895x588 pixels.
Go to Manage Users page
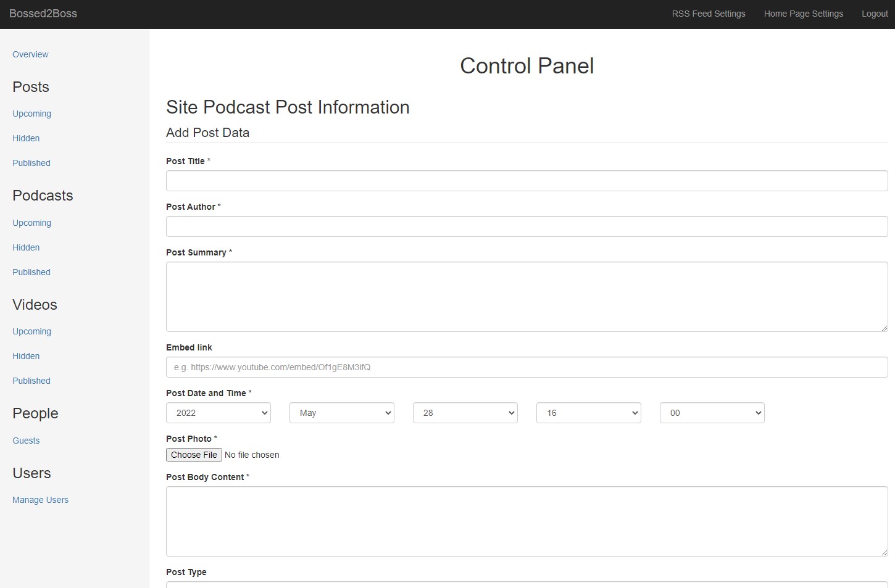(40, 500)
